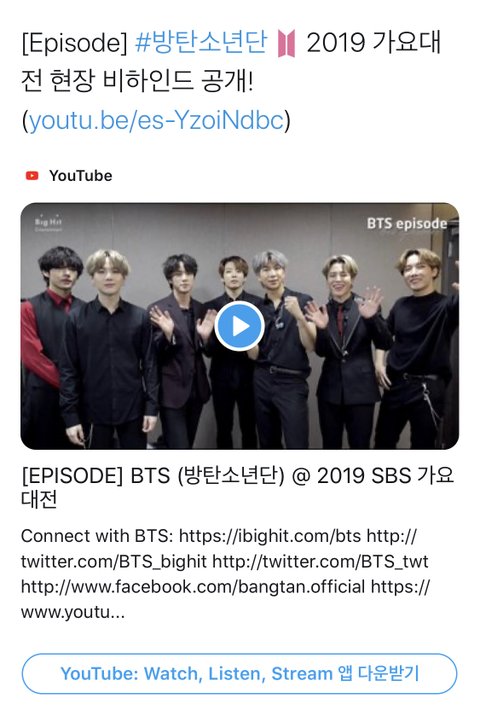Open the card title '[EPISODE] BTS (방탄소년단)'
This screenshot has height=722, width=480.
point(153,476)
